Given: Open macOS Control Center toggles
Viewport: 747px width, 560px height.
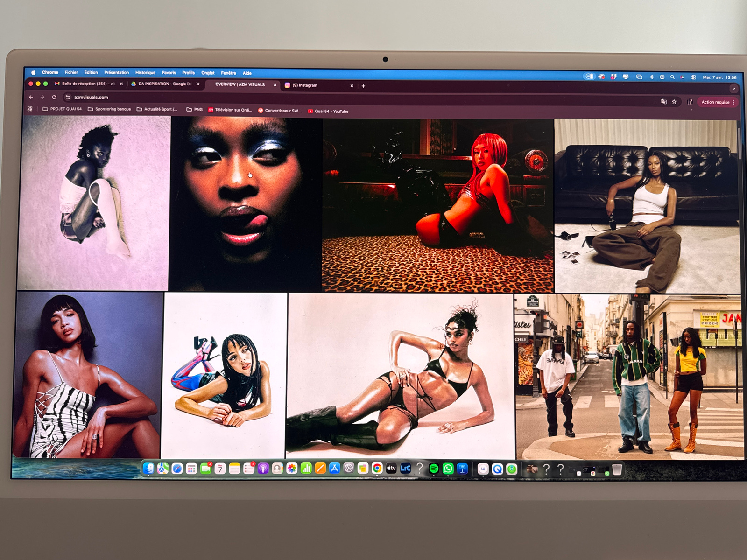Looking at the screenshot, I should [x=694, y=77].
